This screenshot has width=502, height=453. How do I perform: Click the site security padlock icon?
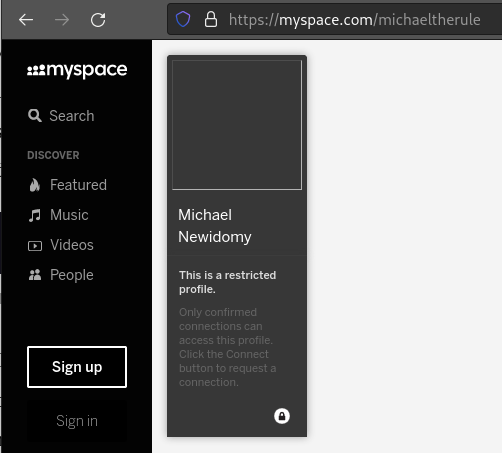[x=211, y=19]
